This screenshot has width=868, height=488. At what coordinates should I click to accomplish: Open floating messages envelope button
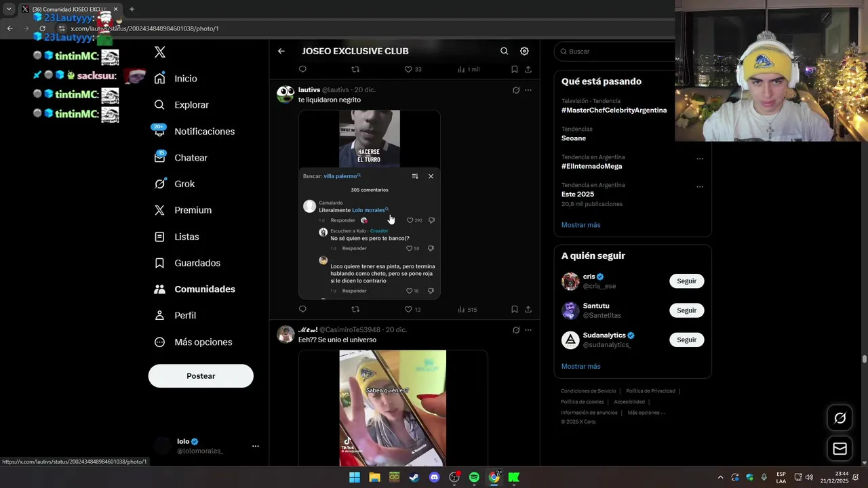(x=840, y=449)
